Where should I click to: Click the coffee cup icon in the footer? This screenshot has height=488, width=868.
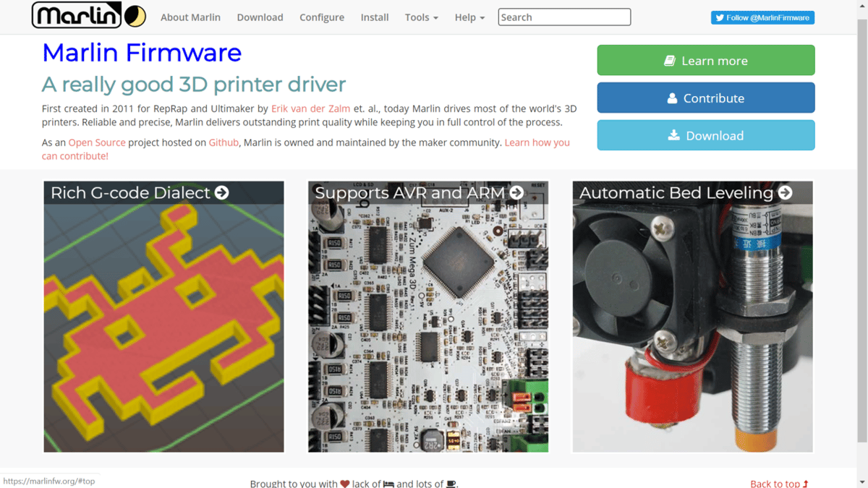[x=451, y=484]
